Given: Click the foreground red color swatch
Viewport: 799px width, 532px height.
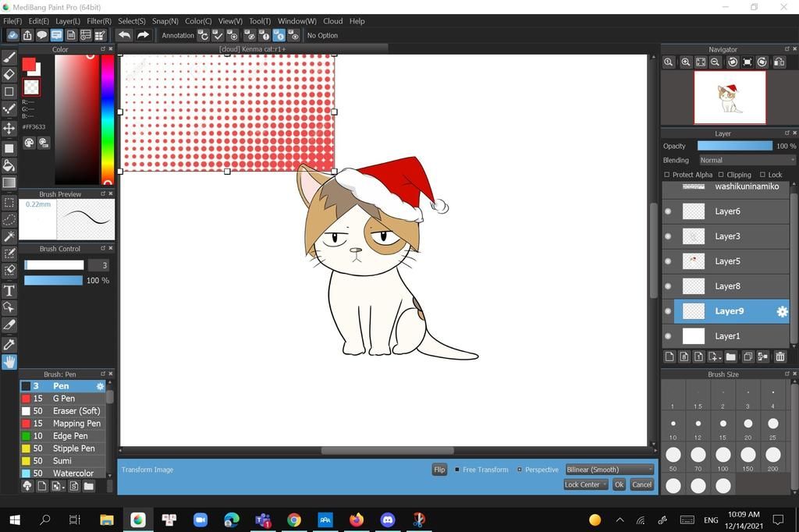Looking at the screenshot, I should [x=29, y=64].
